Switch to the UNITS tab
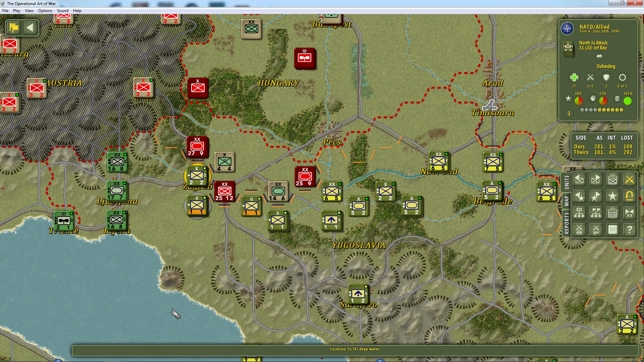 (567, 182)
